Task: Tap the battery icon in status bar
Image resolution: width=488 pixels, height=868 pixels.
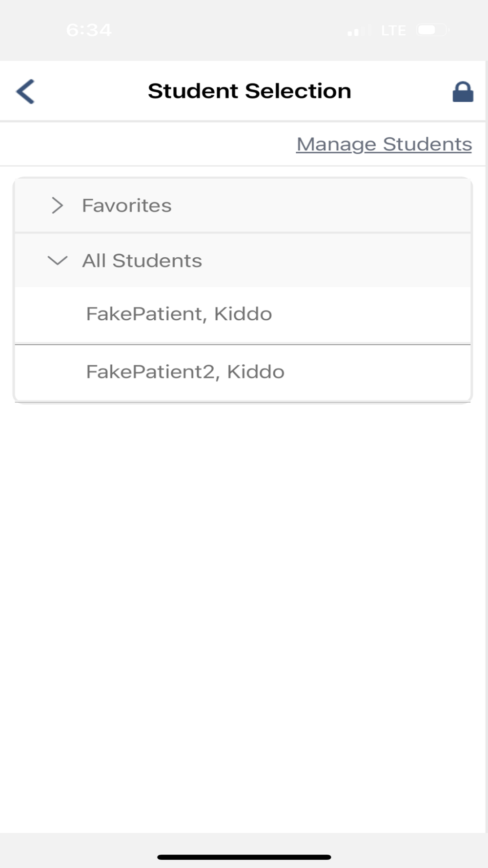Action: (432, 30)
